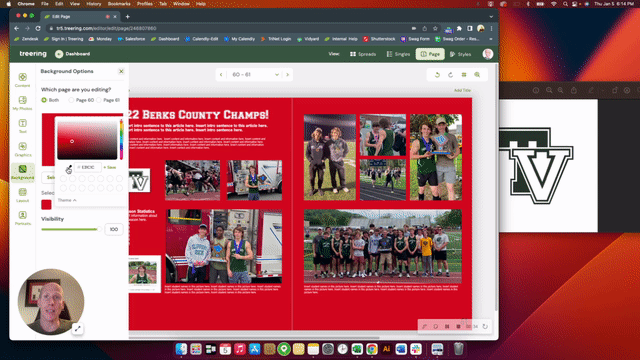Viewport: 640px width, 360px height.
Task: Open the Content sidebar panel
Action: click(22, 80)
